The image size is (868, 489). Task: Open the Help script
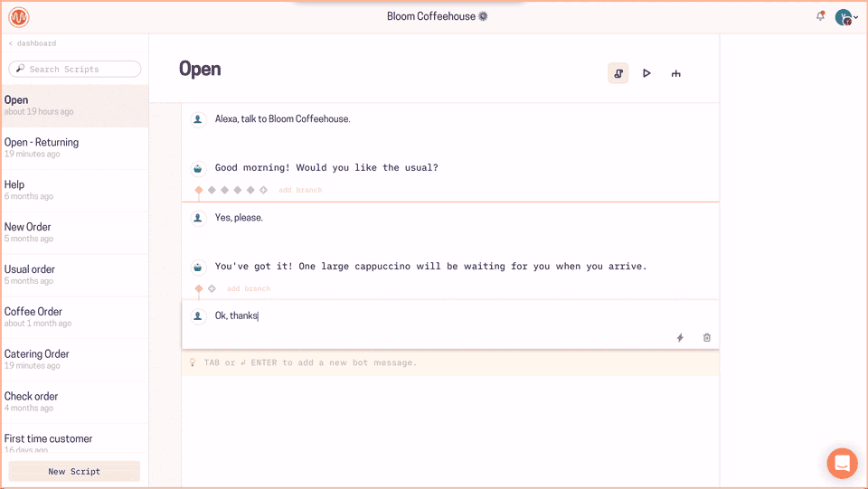[x=75, y=191]
